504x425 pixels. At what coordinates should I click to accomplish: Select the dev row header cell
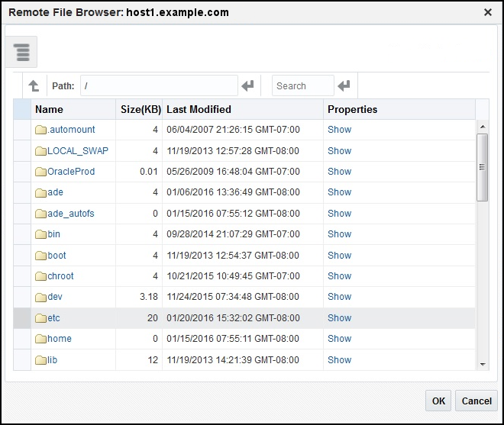click(22, 297)
